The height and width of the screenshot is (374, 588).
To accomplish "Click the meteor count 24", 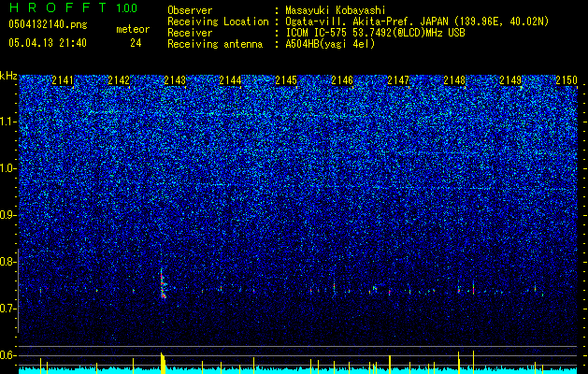I will pos(136,43).
